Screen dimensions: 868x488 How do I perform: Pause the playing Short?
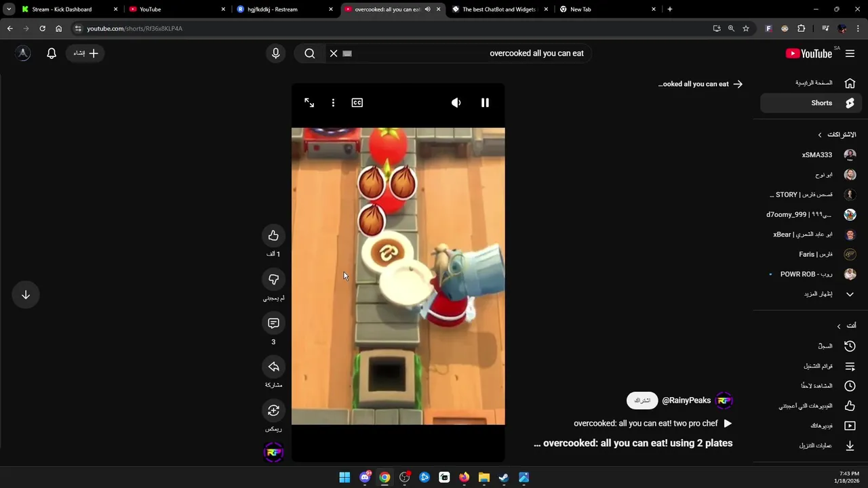[485, 102]
